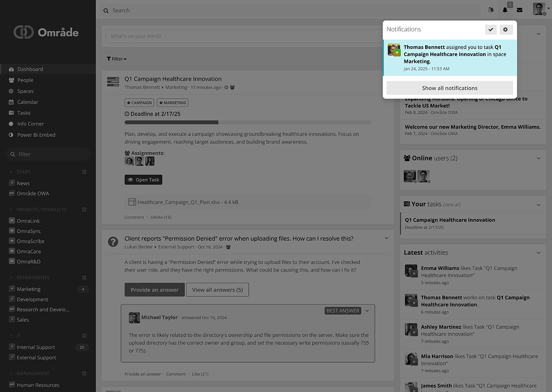Mark all notifications as seen checkmark
Viewport: 552px width, 392px height.
[x=491, y=29]
